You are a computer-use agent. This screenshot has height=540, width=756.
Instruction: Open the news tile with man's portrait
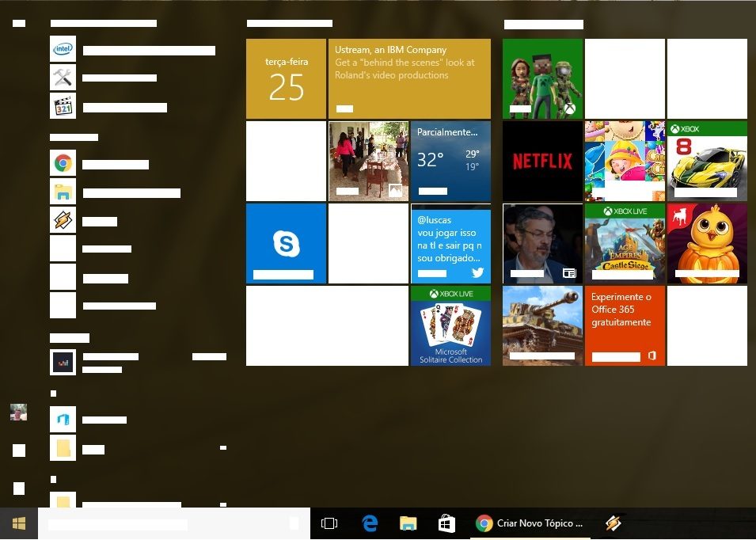[x=542, y=244]
